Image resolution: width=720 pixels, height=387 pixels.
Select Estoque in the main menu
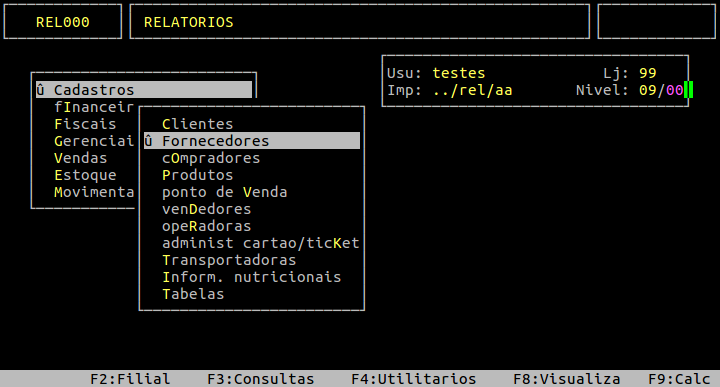click(x=85, y=175)
